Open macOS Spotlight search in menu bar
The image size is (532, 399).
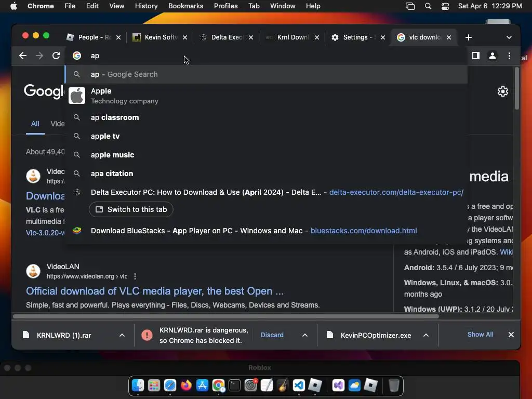point(428,6)
